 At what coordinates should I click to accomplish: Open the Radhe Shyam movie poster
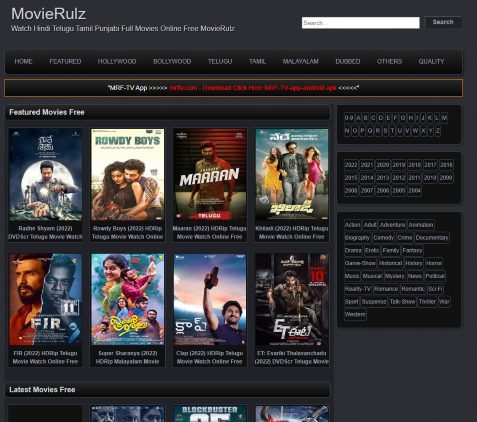click(45, 175)
